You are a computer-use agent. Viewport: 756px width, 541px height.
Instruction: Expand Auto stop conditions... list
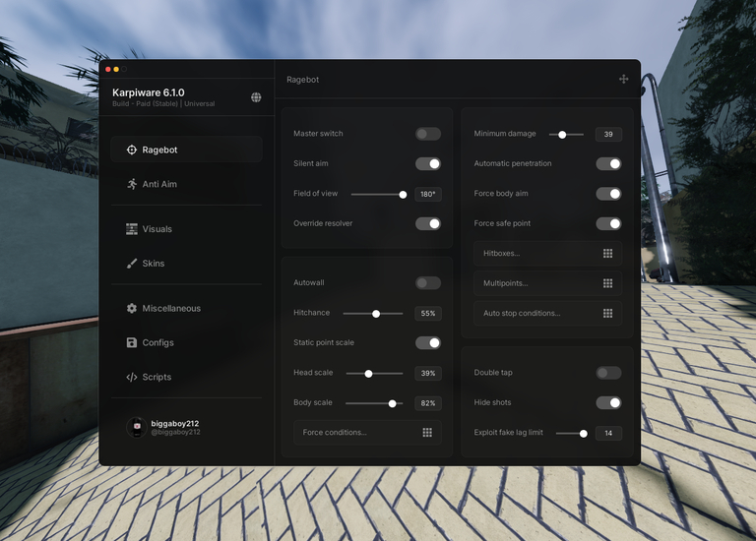(x=547, y=313)
